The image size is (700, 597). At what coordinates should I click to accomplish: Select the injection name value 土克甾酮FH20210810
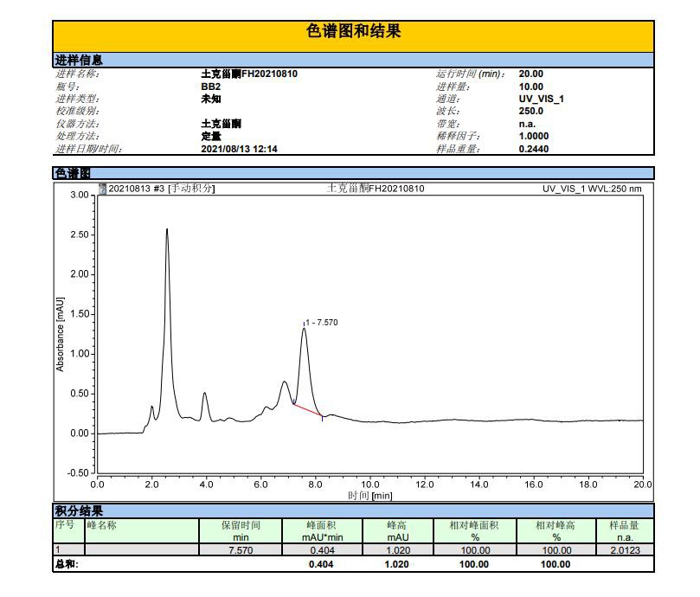coord(249,74)
